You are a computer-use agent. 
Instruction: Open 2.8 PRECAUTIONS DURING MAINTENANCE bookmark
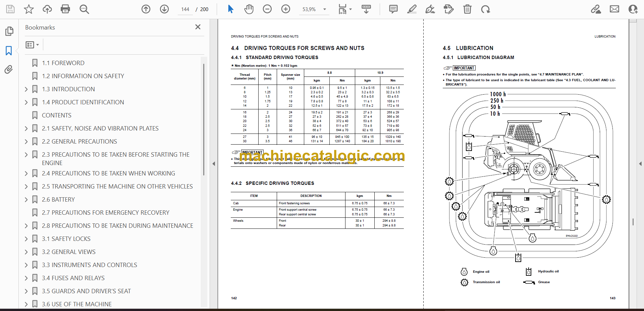(117, 226)
